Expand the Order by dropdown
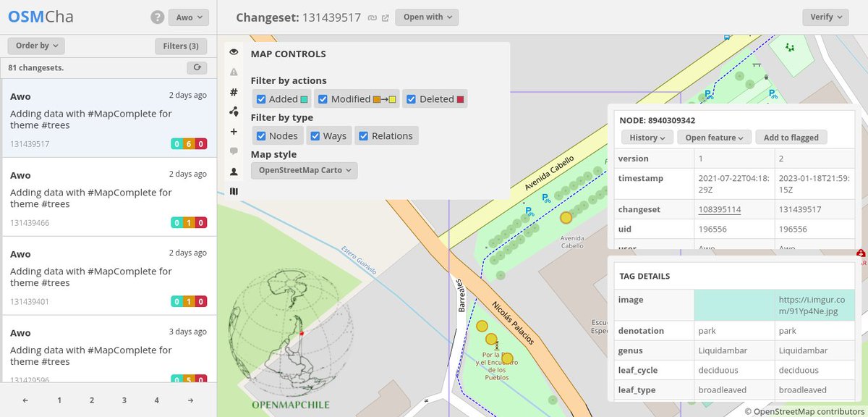868x417 pixels. pyautogui.click(x=36, y=46)
